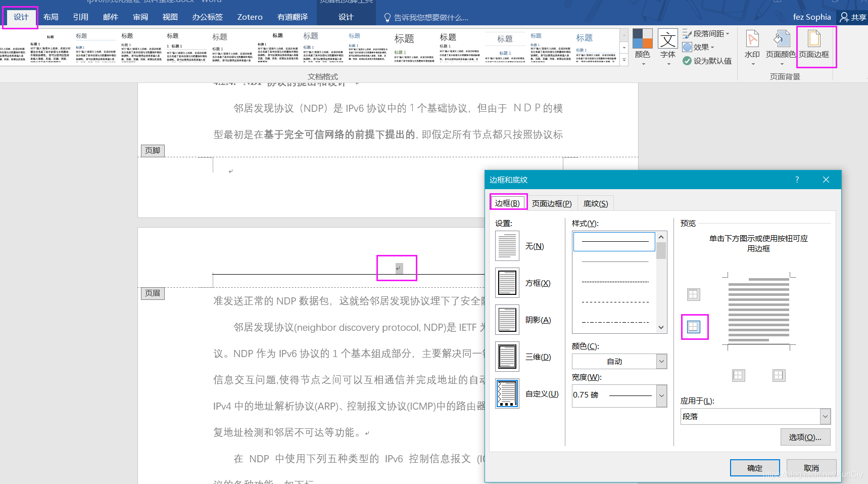Open the 布局 ribbon tab
This screenshot has height=484, width=868.
[x=51, y=17]
